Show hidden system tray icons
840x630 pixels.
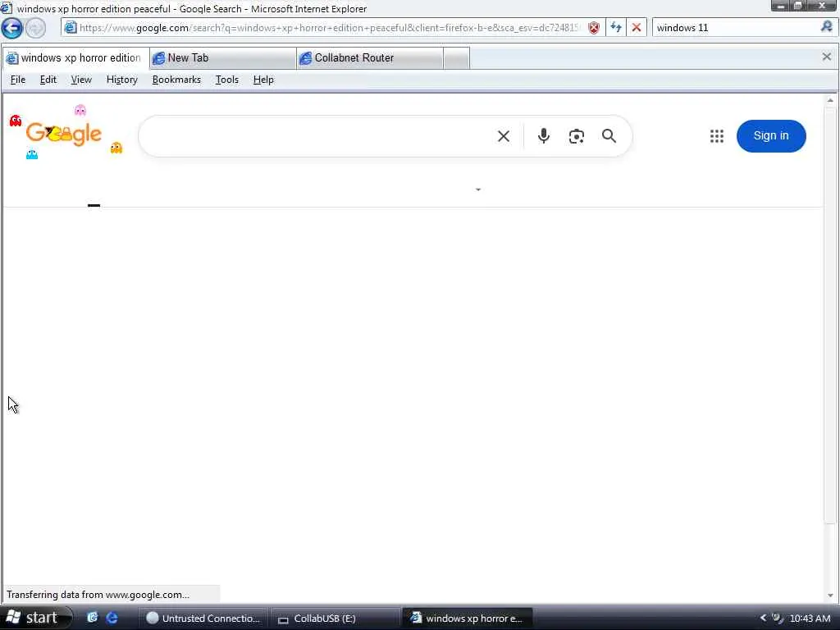coord(764,618)
